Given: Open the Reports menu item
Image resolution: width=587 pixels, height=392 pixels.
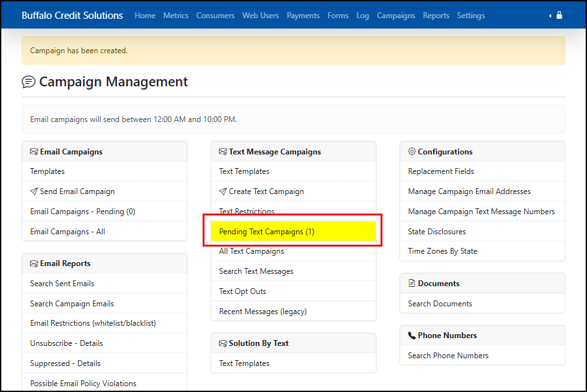Looking at the screenshot, I should (436, 16).
